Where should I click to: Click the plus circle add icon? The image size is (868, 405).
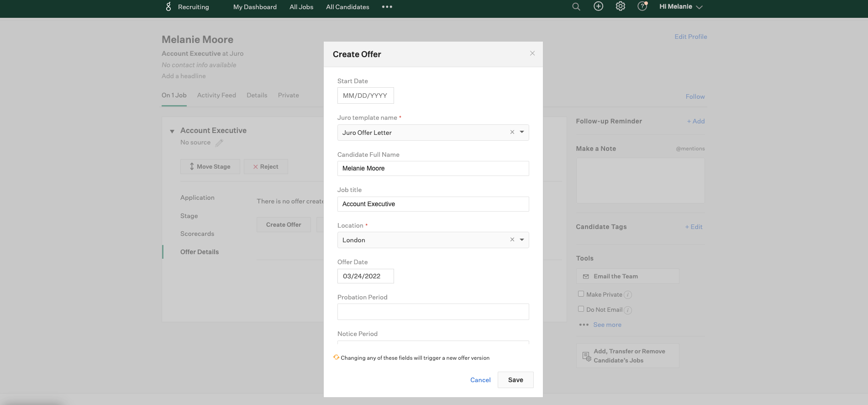pyautogui.click(x=598, y=6)
